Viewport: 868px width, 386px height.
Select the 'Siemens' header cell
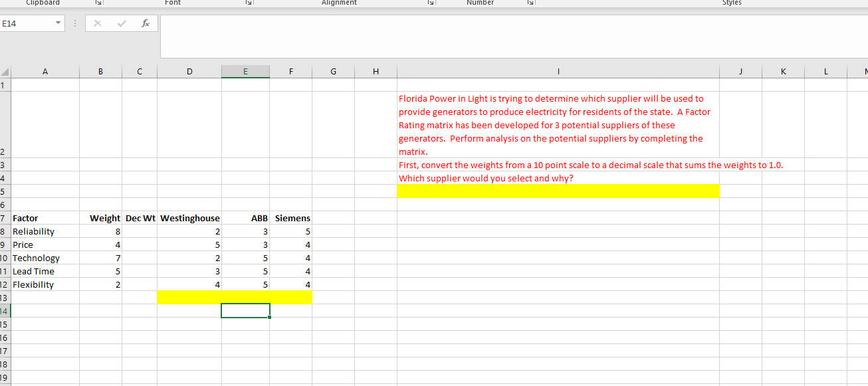pos(291,218)
